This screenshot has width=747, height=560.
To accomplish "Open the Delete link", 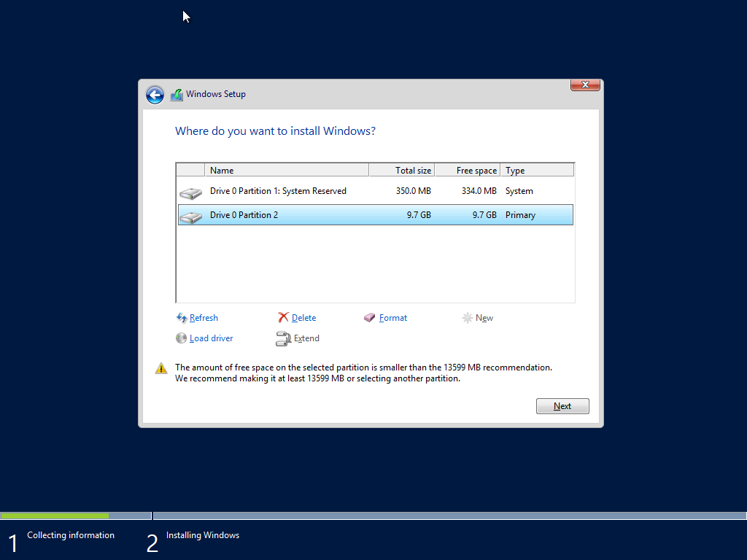I will [303, 317].
